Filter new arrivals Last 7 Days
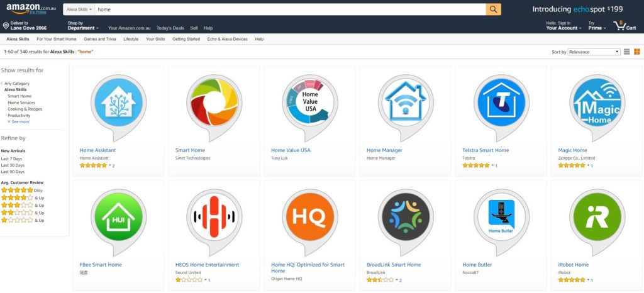Screen dimensions: 644x293 (11, 158)
